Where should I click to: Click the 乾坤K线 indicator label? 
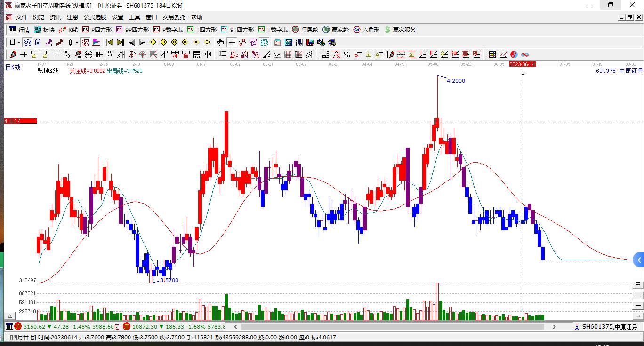(48, 71)
